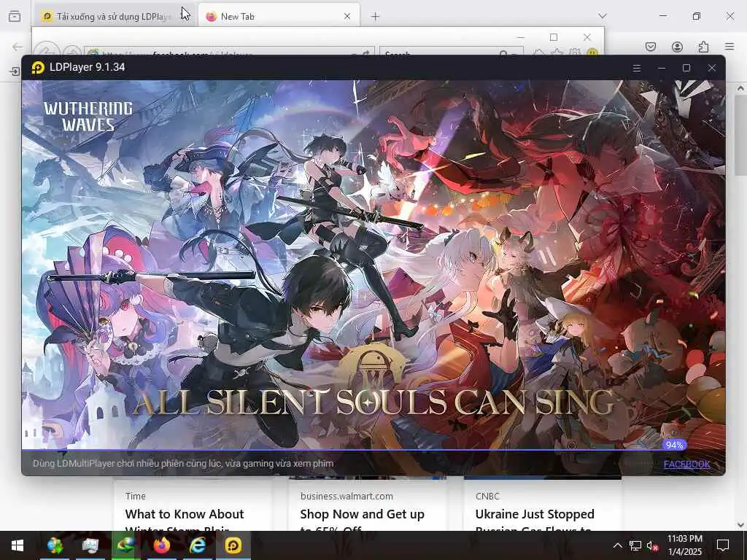Open the Firefox account icon
This screenshot has width=747, height=560.
coord(677,47)
